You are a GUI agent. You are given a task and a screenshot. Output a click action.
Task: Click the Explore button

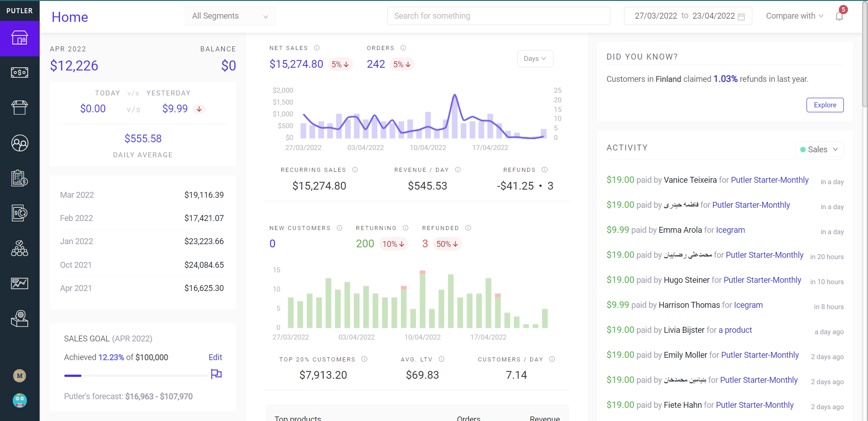point(825,105)
